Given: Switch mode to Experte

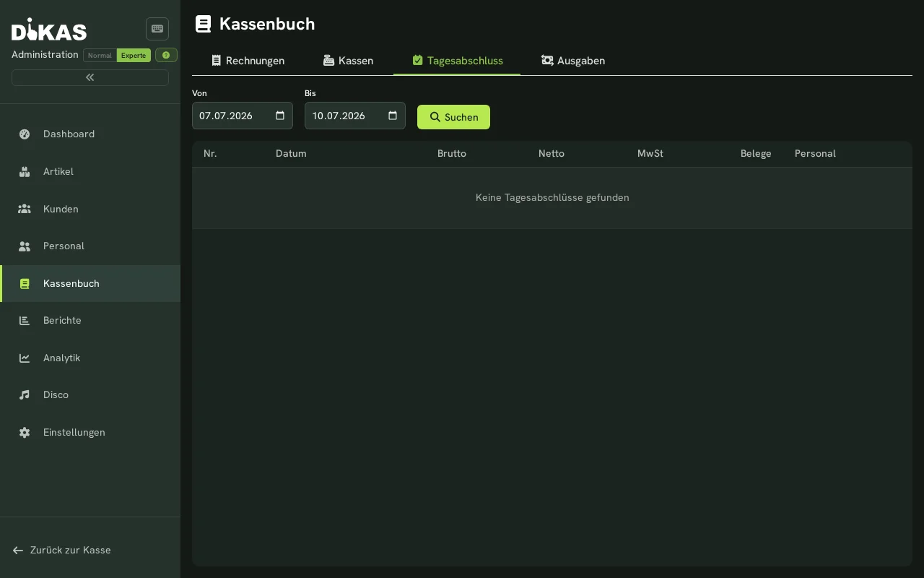Looking at the screenshot, I should [134, 56].
